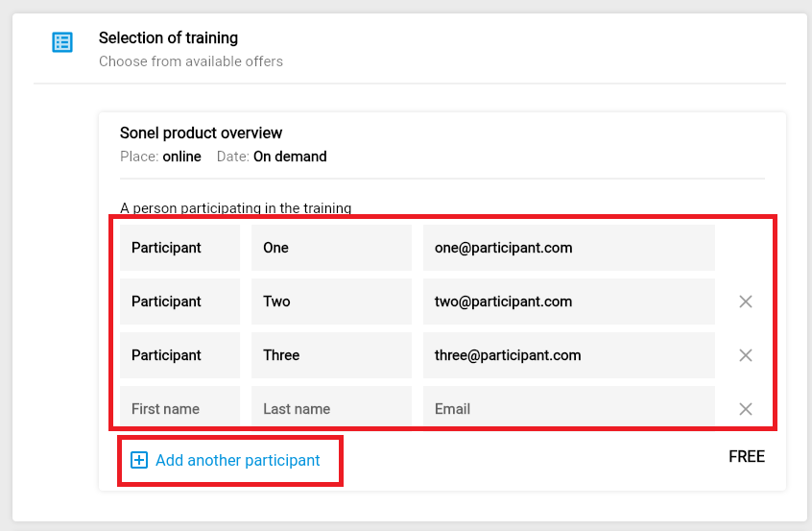Image resolution: width=812 pixels, height=531 pixels.
Task: Remove the Participant Two row
Action: point(745,302)
